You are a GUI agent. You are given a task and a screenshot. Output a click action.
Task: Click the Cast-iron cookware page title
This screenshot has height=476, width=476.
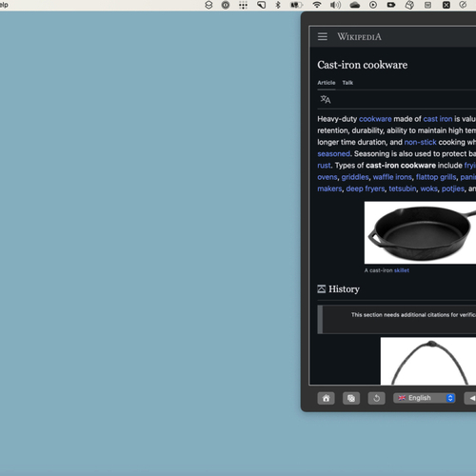coord(363,65)
